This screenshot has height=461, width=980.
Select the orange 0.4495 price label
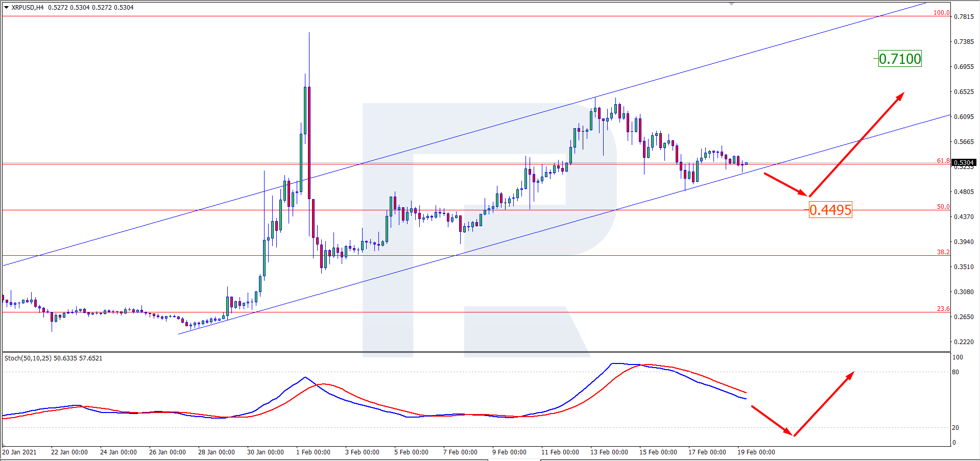830,210
